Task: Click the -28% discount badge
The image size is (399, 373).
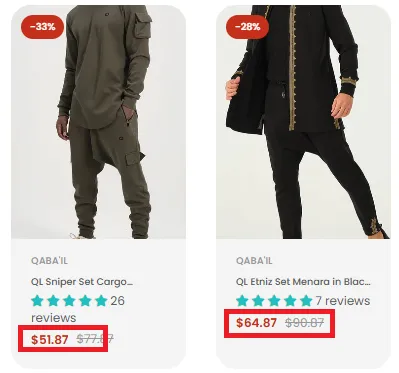Action: tap(247, 27)
